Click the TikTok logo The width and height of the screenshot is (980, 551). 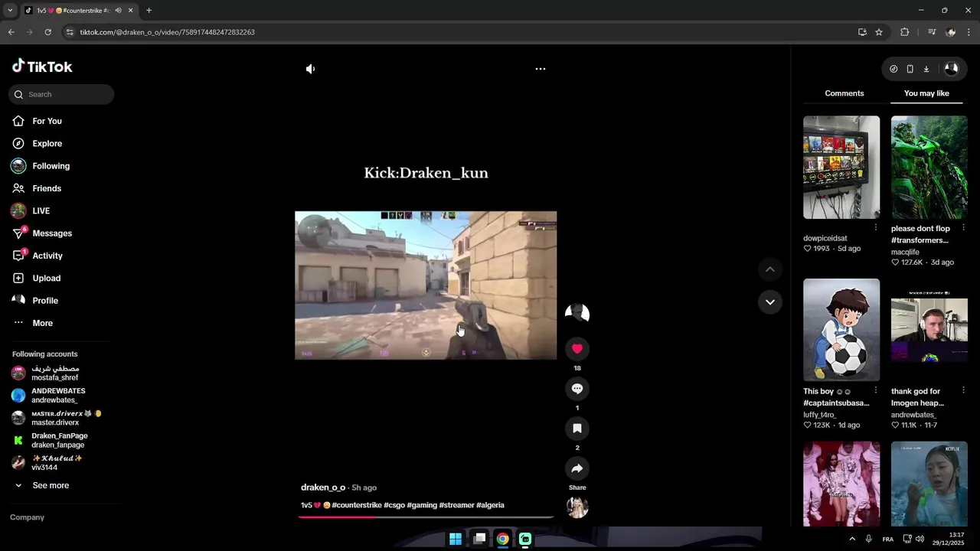point(42,67)
